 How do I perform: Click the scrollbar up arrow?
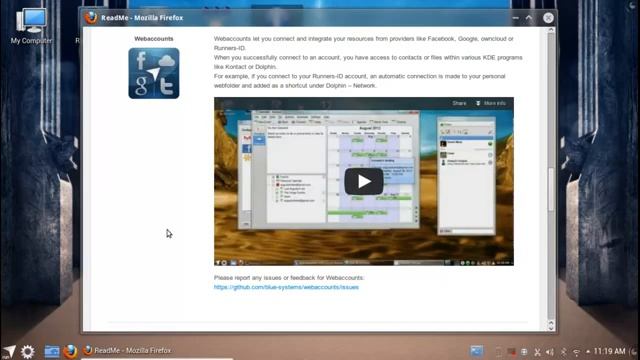[551, 30]
